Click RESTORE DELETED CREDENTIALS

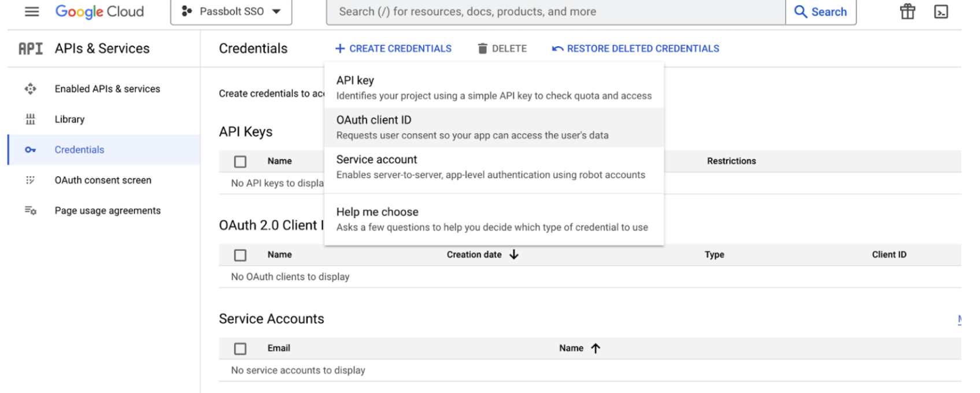[x=636, y=49]
